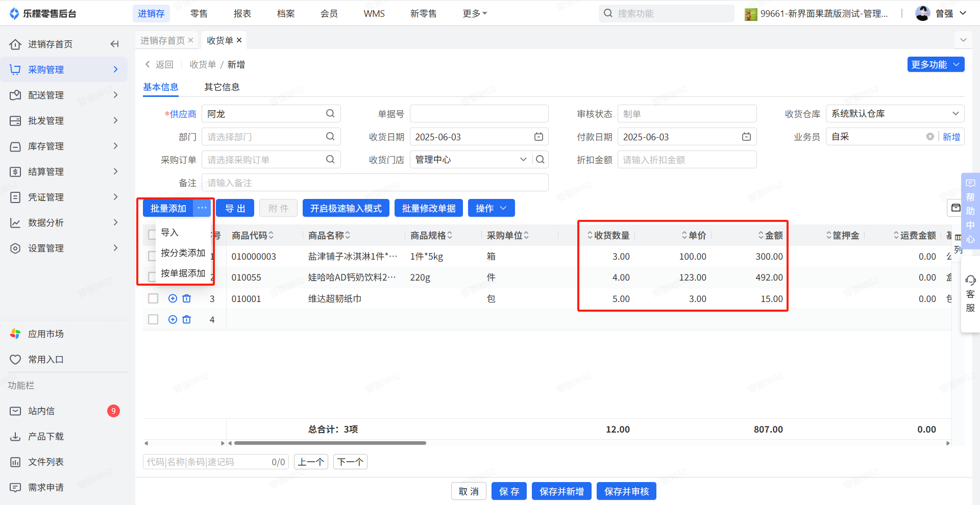The width and height of the screenshot is (980, 505).
Task: Focus the 搜索功能 search box
Action: [666, 13]
